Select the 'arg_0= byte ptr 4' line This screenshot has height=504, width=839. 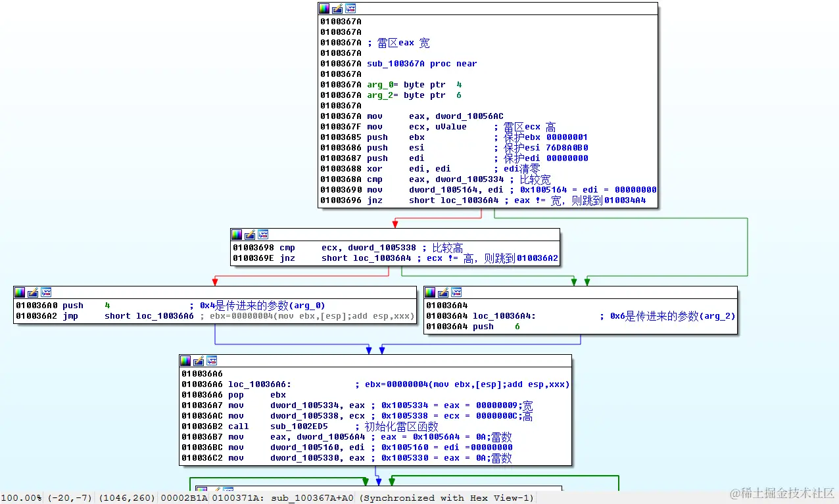(414, 85)
